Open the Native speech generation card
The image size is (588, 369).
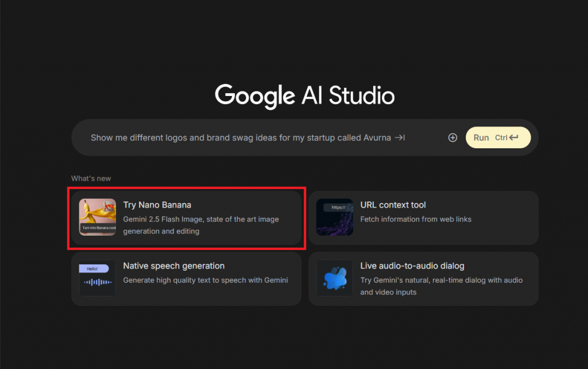pos(187,279)
